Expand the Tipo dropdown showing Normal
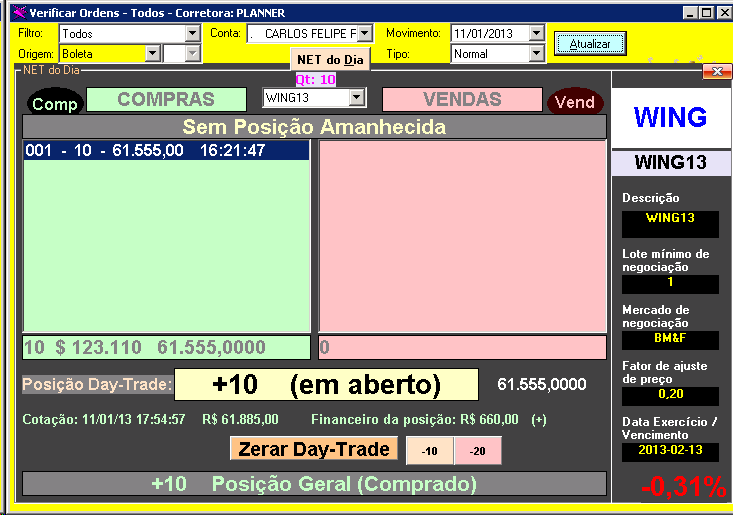This screenshot has height=515, width=733. pos(536,54)
